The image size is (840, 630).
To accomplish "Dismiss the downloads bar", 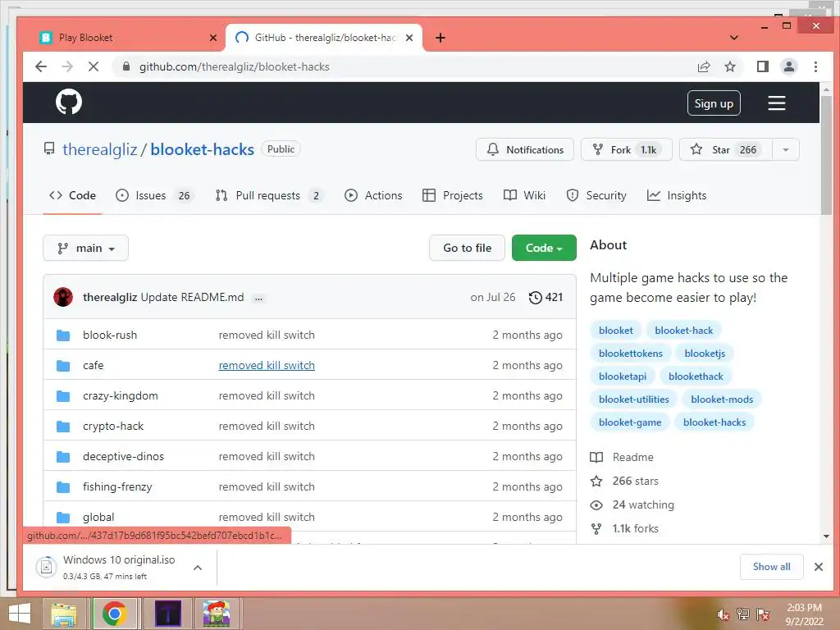I will coord(818,567).
